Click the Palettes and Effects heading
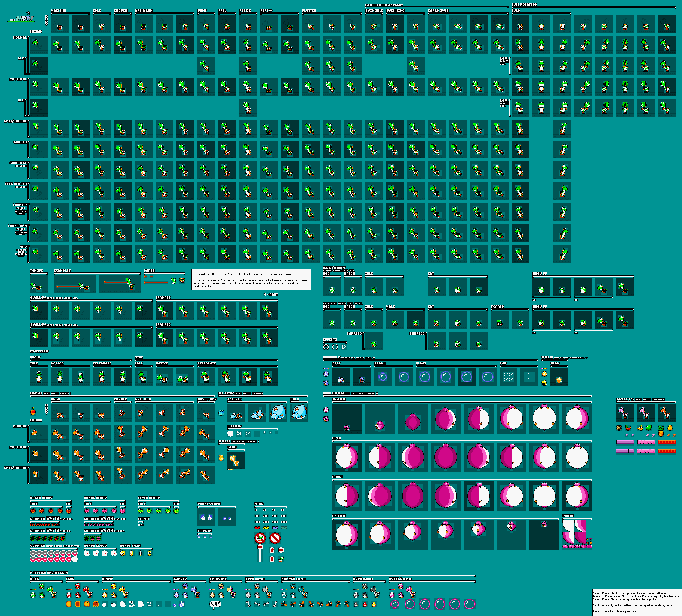Viewport: 682px width, 616px height. coord(49,573)
